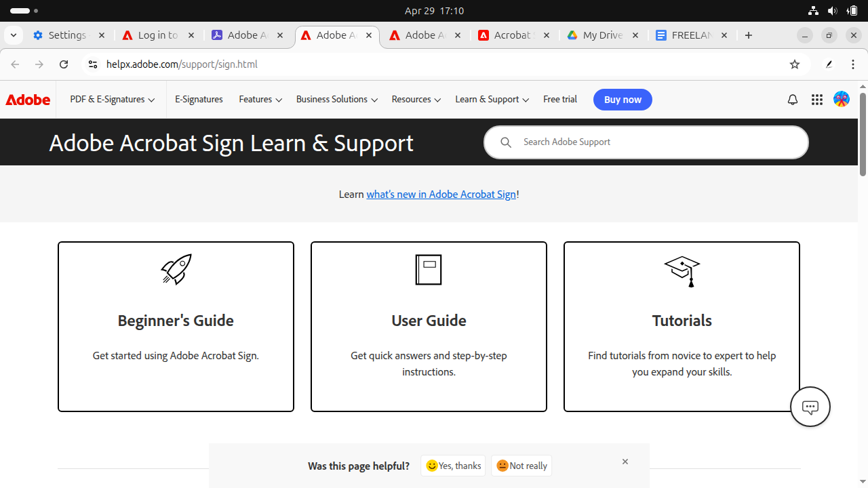868x488 pixels.
Task: Expand PDF & E-Signatures menu
Action: click(x=113, y=100)
